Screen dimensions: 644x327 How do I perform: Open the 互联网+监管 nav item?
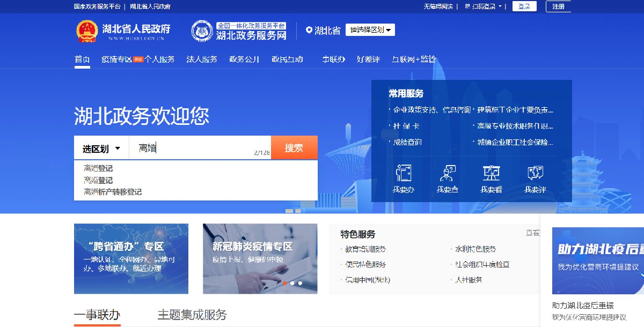tap(413, 60)
